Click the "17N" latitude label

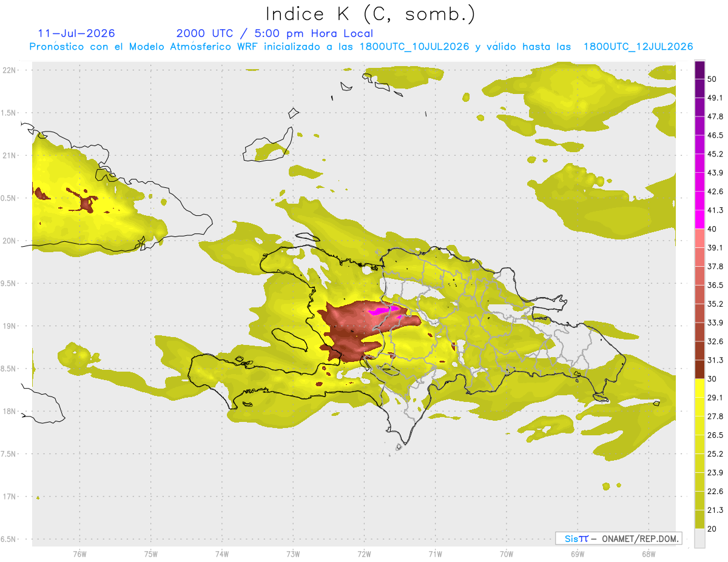click(x=9, y=497)
